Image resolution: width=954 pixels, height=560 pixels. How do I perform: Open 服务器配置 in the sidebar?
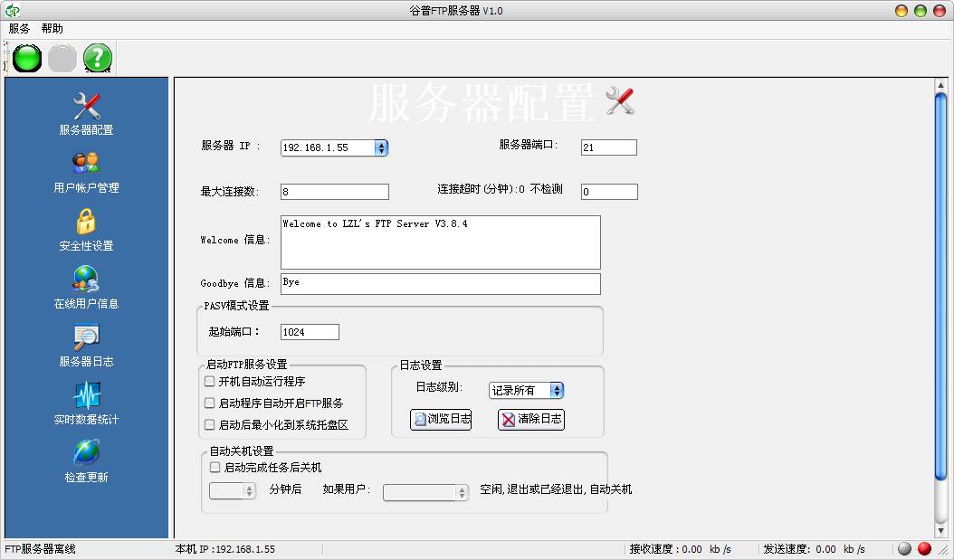(86, 114)
